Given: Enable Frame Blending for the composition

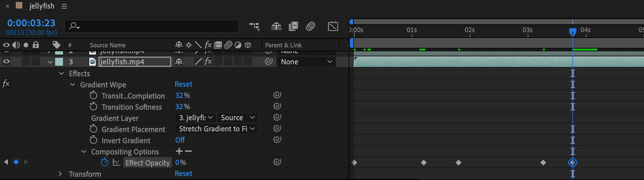Looking at the screenshot, I should pyautogui.click(x=293, y=26).
